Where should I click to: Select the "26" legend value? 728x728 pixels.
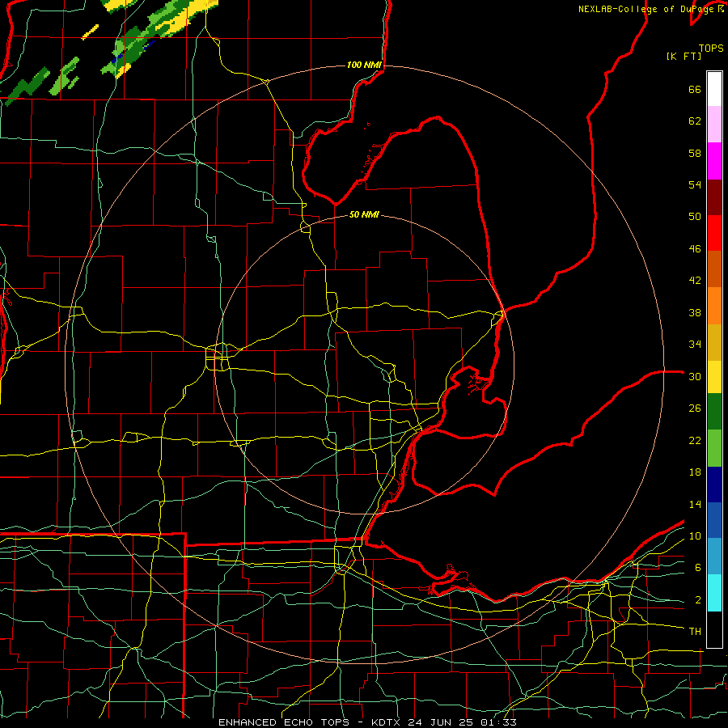tap(695, 408)
